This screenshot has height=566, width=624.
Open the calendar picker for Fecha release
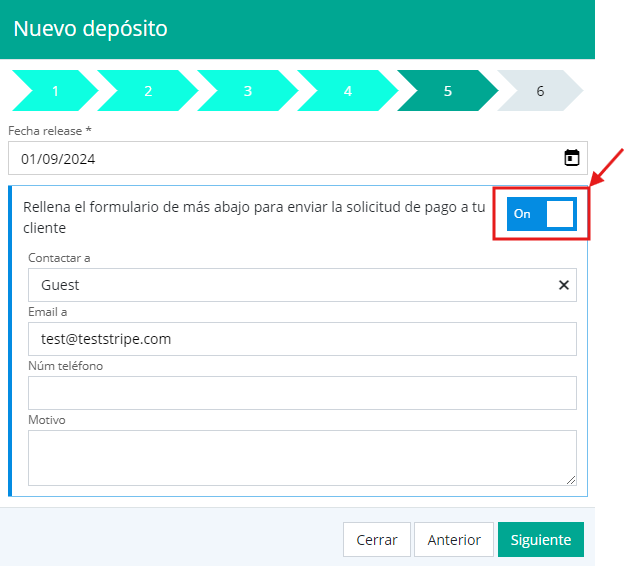point(571,158)
